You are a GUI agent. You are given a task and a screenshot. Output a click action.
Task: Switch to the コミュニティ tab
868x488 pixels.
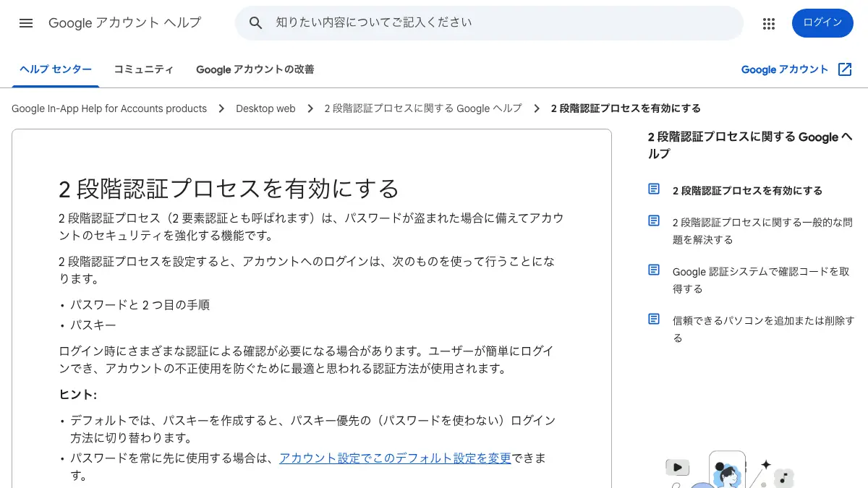point(143,69)
